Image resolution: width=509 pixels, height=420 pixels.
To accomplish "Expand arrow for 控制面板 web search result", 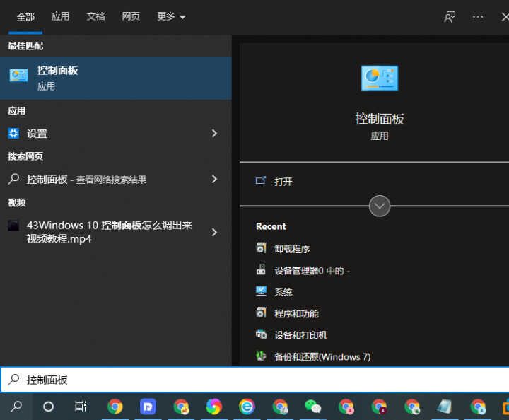I will [214, 180].
